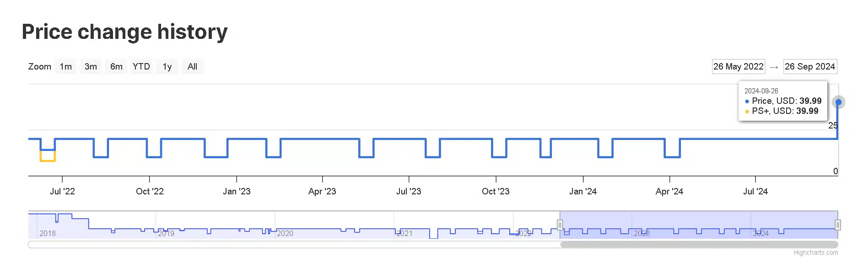Click the yellow PS+ price dip segment

point(48,161)
